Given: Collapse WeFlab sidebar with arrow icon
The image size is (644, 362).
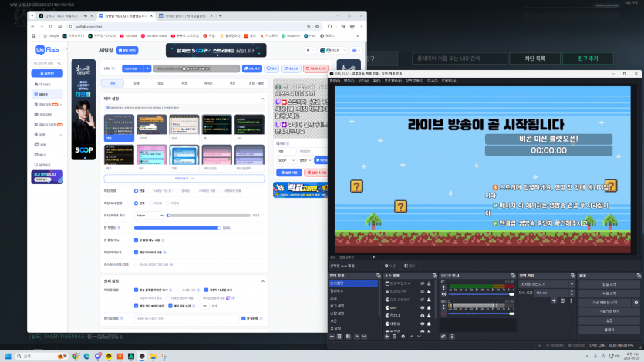Looking at the screenshot, I should click(x=67, y=49).
